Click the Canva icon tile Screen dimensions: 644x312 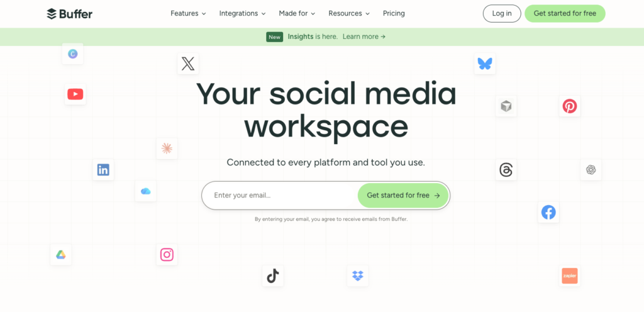73,53
